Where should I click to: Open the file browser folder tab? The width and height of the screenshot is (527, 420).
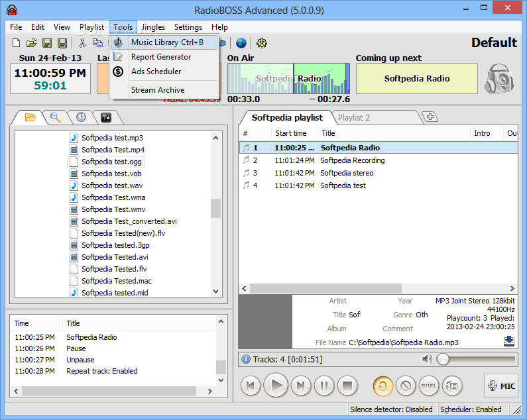30,117
